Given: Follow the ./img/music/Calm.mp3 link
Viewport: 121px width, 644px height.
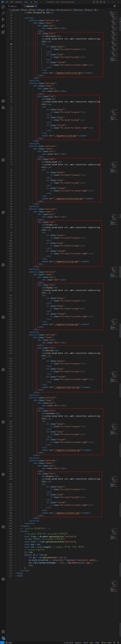Looking at the screenshot, I should tap(66, 136).
